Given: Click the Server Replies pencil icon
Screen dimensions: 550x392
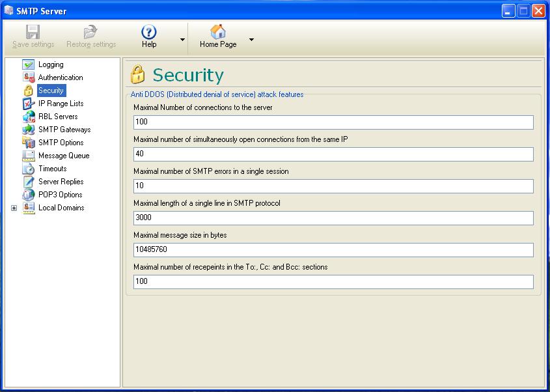Looking at the screenshot, I should point(29,182).
